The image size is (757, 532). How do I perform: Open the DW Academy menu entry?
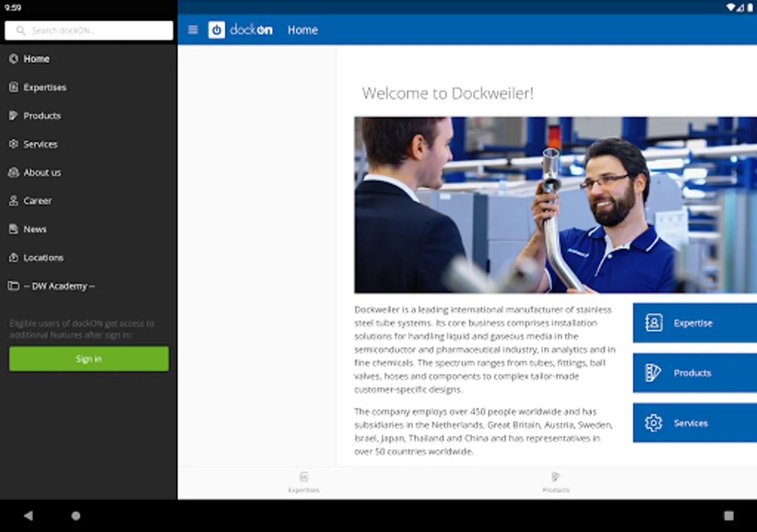[89, 286]
